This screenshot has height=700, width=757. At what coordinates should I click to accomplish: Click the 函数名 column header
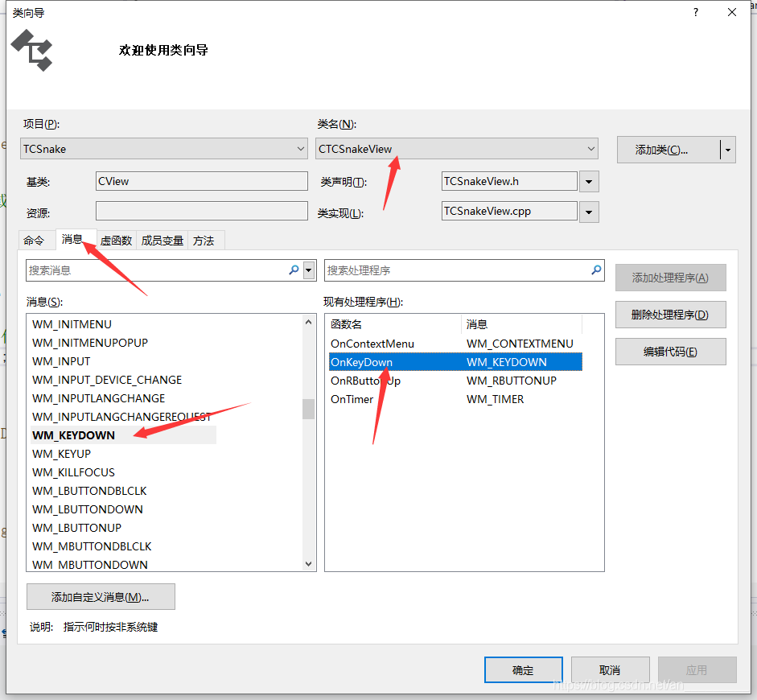[394, 324]
